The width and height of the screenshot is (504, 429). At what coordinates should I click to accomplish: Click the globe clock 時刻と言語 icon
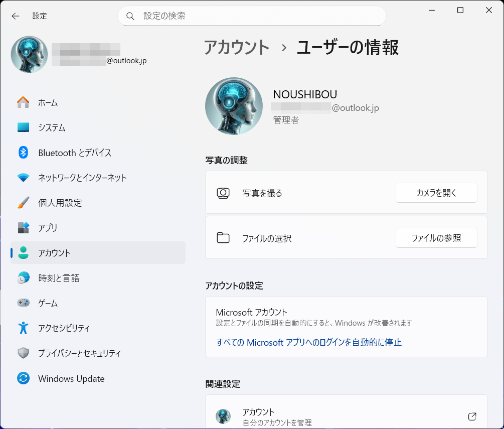[23, 278]
